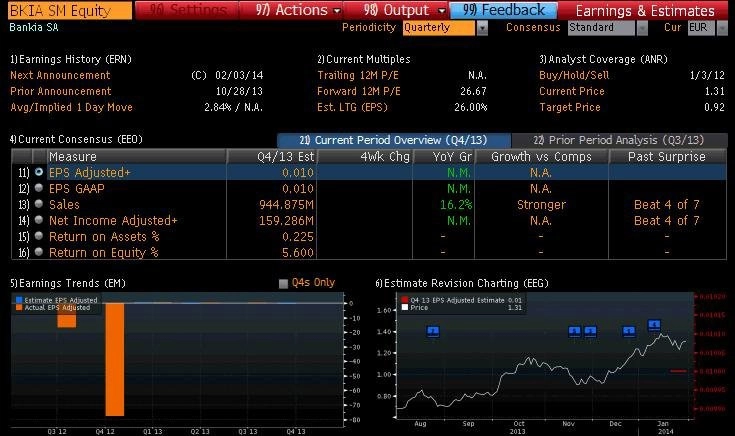This screenshot has width=735, height=436.
Task: Click Prior Announcement date 10/28/13
Action: click(x=239, y=91)
